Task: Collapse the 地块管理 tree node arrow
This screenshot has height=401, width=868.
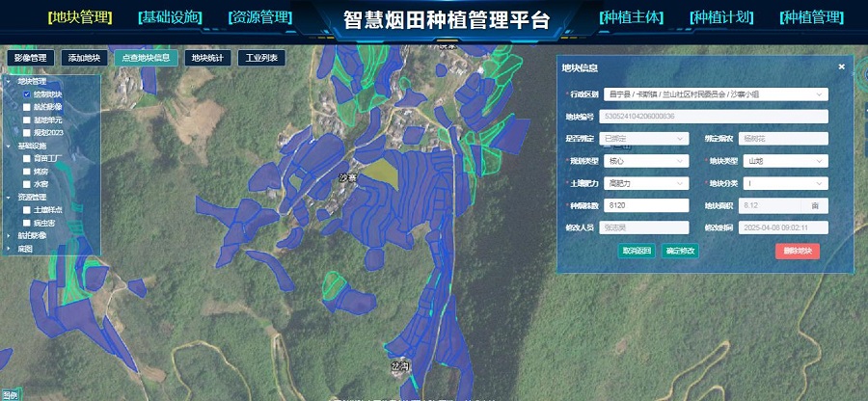Action: pos(11,81)
